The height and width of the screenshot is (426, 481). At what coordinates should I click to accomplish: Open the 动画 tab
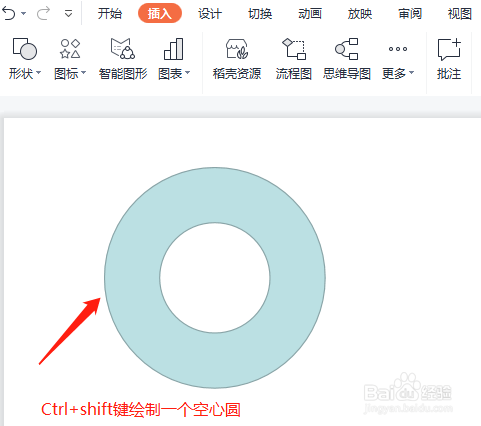coord(310,14)
